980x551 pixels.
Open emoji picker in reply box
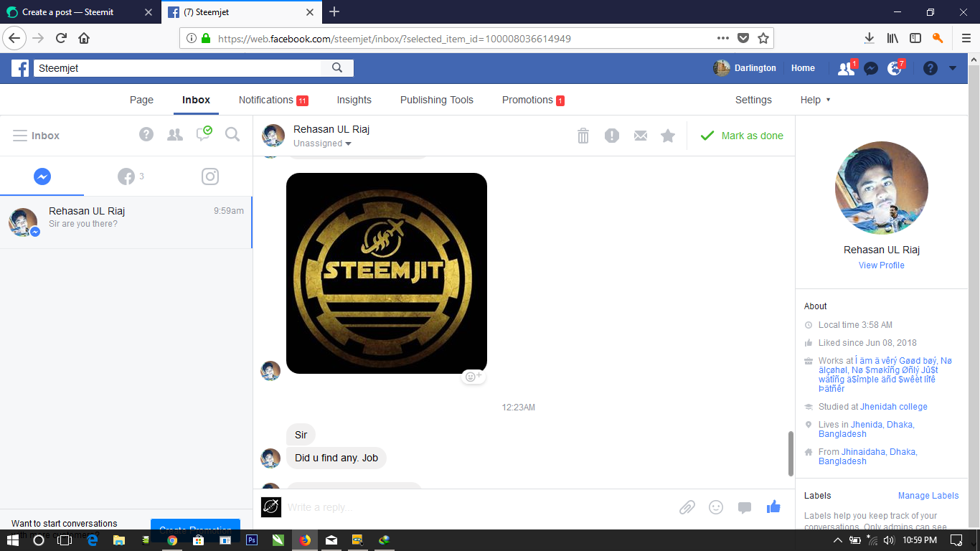click(x=716, y=507)
